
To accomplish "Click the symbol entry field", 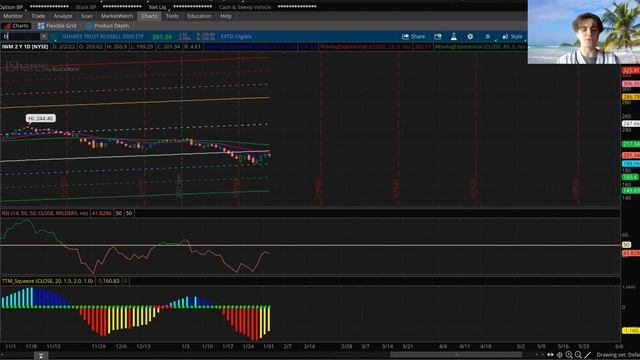I will point(20,36).
